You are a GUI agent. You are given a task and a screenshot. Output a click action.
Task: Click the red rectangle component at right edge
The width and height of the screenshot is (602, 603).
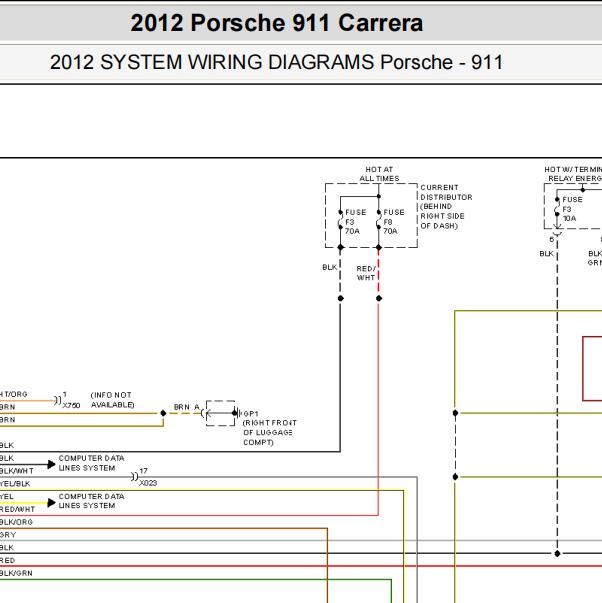coord(592,368)
